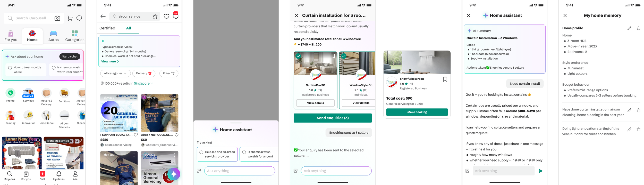
Task: Expand the All categories dropdown
Action: pos(115,74)
